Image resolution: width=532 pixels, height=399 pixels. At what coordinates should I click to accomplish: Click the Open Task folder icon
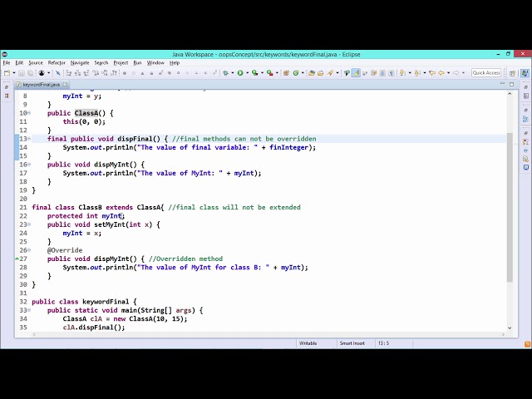[x=321, y=73]
